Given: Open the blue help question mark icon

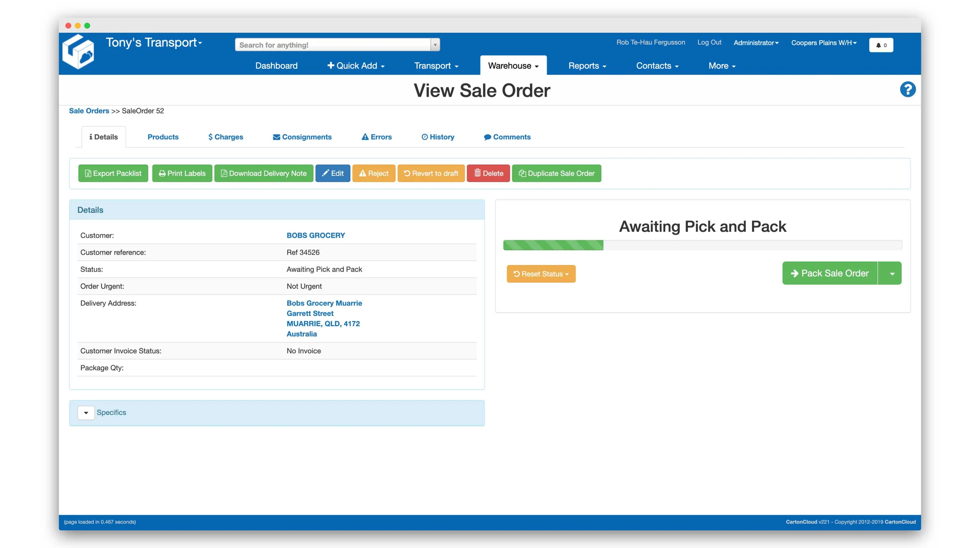Looking at the screenshot, I should [x=907, y=90].
